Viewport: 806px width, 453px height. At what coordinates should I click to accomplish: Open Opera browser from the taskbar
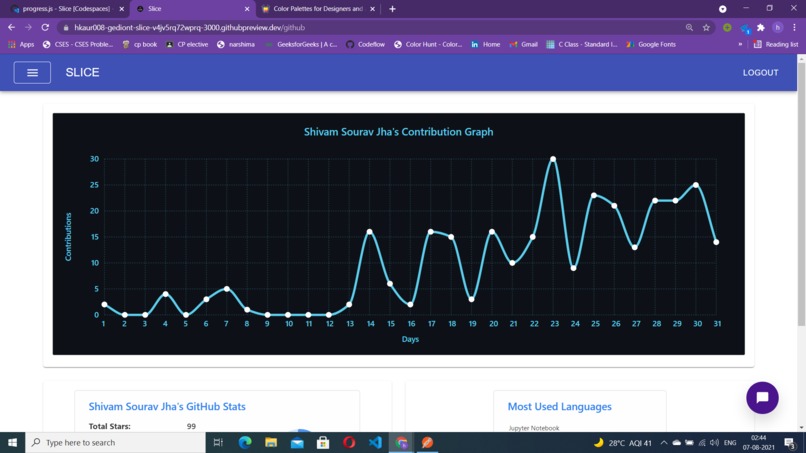(349, 442)
